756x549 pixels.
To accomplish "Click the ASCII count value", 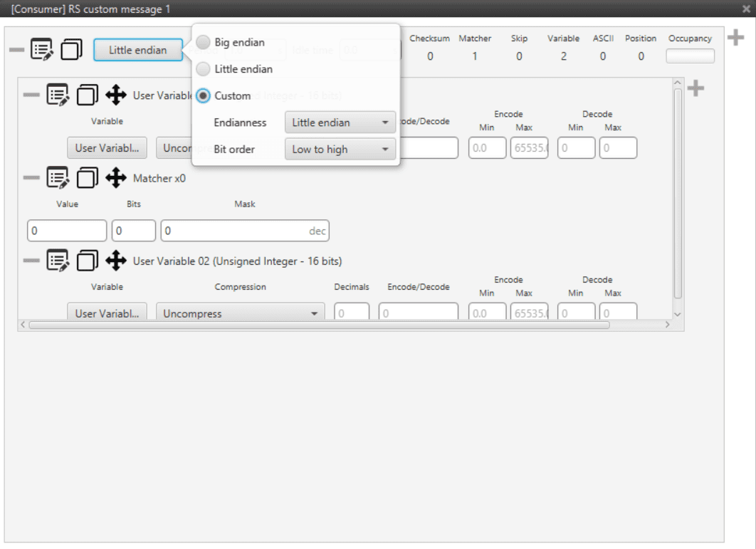I will tap(603, 56).
